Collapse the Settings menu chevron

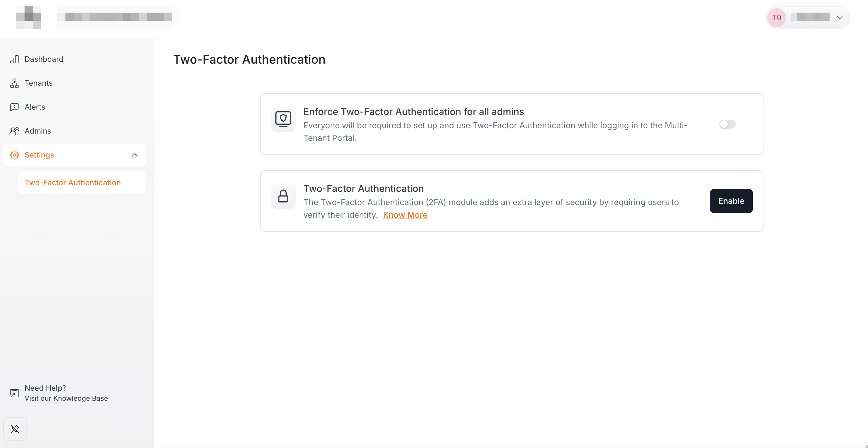tap(134, 155)
